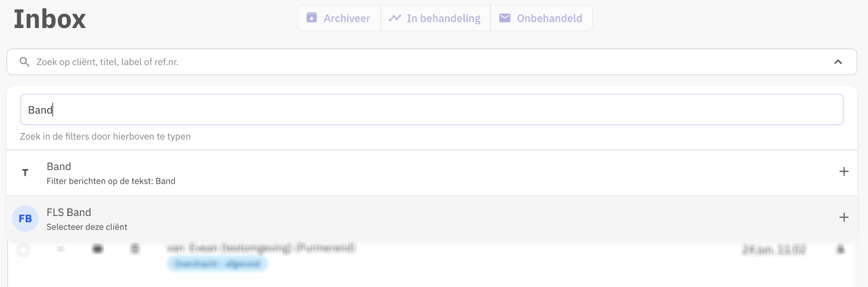Add the Band text filter with plus
Viewport: 868px width, 287px height.
pos(844,172)
